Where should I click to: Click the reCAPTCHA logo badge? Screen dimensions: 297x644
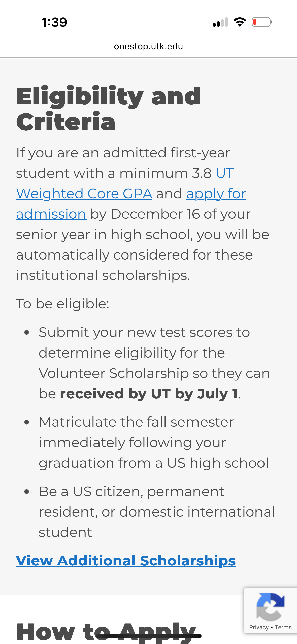pos(270,606)
